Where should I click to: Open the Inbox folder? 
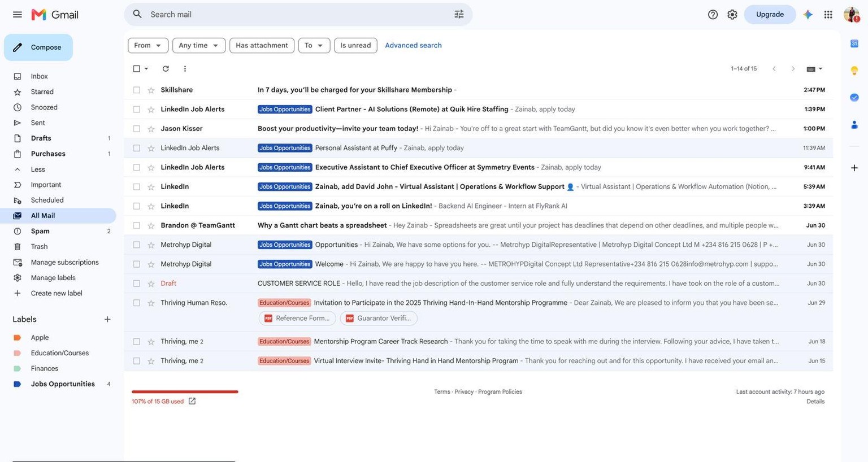pos(39,76)
